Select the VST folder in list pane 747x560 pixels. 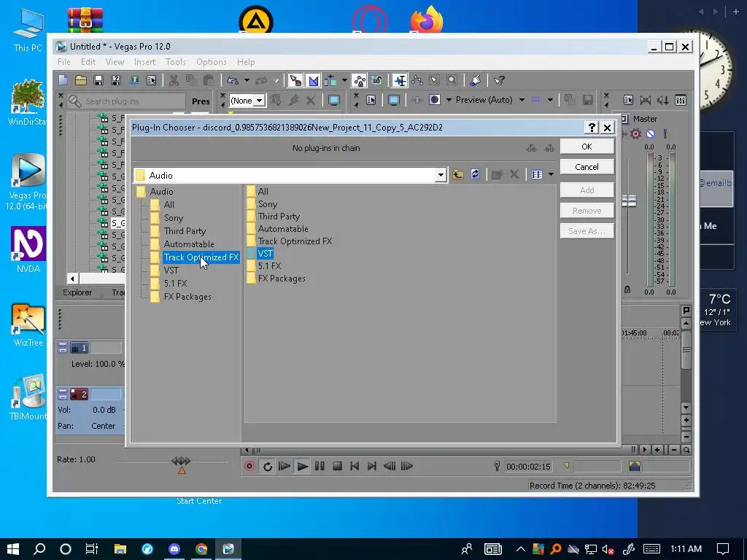[265, 254]
